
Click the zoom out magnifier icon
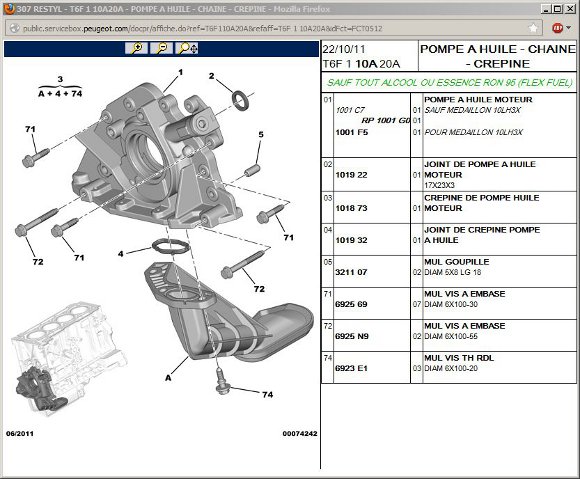162,48
